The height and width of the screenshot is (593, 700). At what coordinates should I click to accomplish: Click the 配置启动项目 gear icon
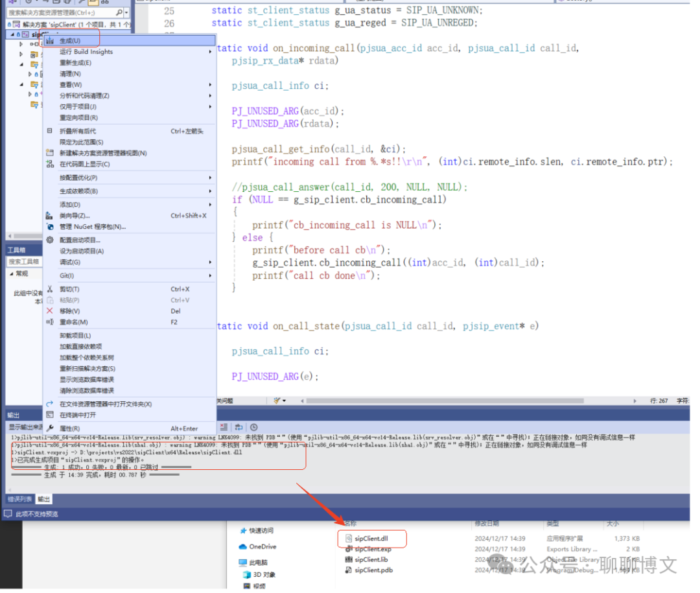click(50, 240)
